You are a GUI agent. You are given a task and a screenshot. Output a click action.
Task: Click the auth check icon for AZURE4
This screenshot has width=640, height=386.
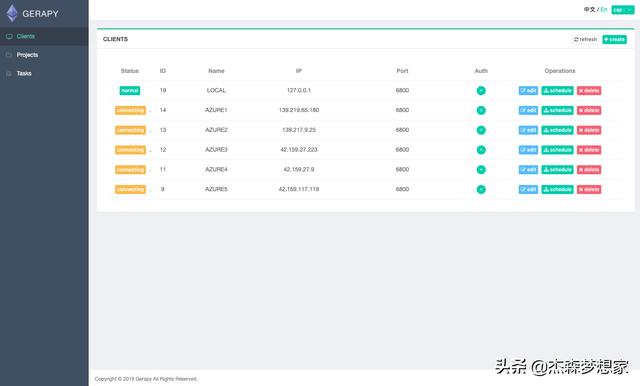click(x=481, y=170)
